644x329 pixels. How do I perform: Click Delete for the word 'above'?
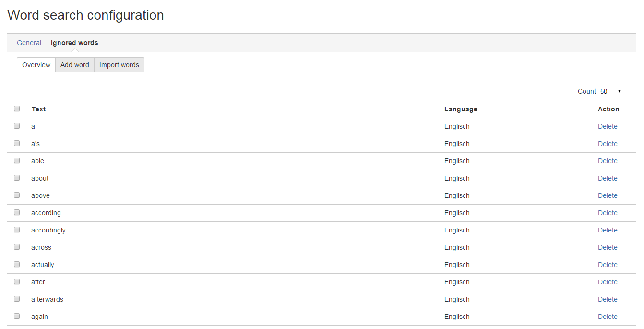608,195
